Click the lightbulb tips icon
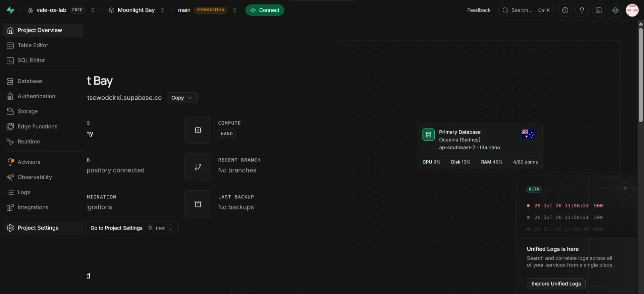The height and width of the screenshot is (294, 644). [x=582, y=10]
